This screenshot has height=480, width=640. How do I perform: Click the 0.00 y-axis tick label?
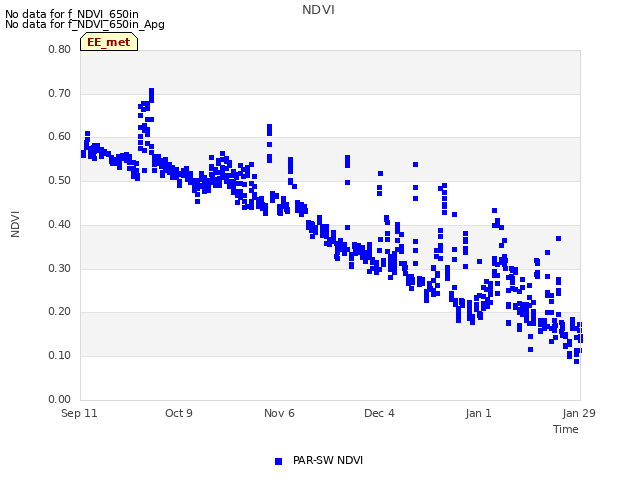click(60, 399)
